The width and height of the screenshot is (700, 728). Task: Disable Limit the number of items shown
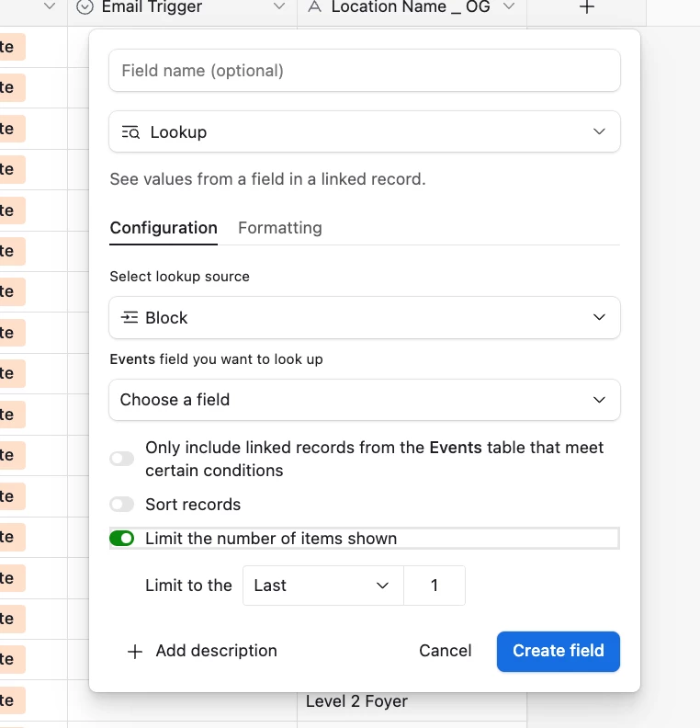(122, 539)
